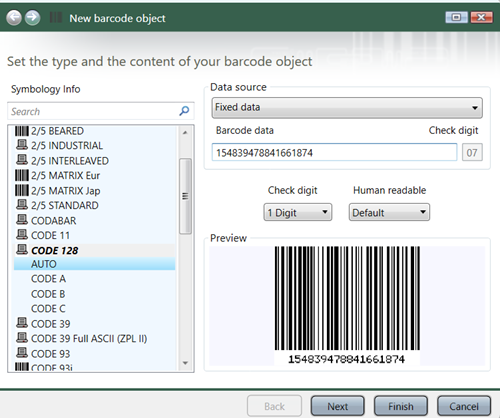
Task: Click the forward arrow icon in title bar
Action: [x=33, y=18]
